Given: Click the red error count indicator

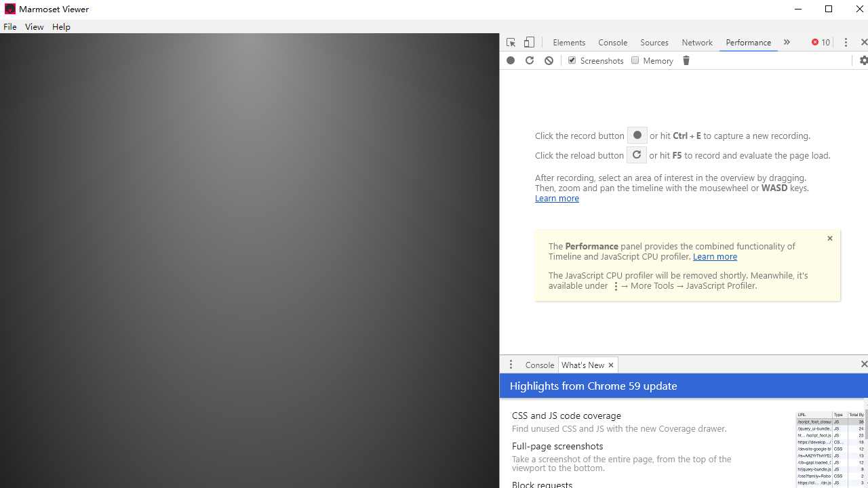Looking at the screenshot, I should (821, 42).
